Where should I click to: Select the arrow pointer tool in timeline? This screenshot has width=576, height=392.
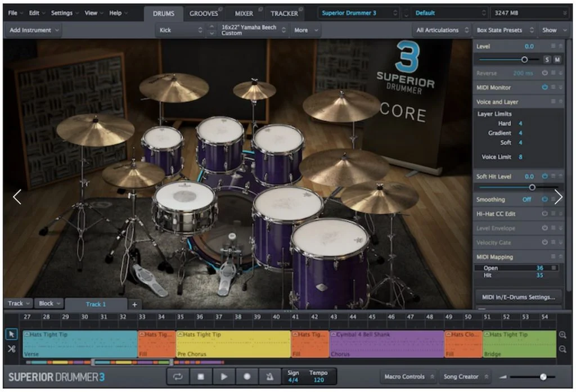(x=11, y=334)
